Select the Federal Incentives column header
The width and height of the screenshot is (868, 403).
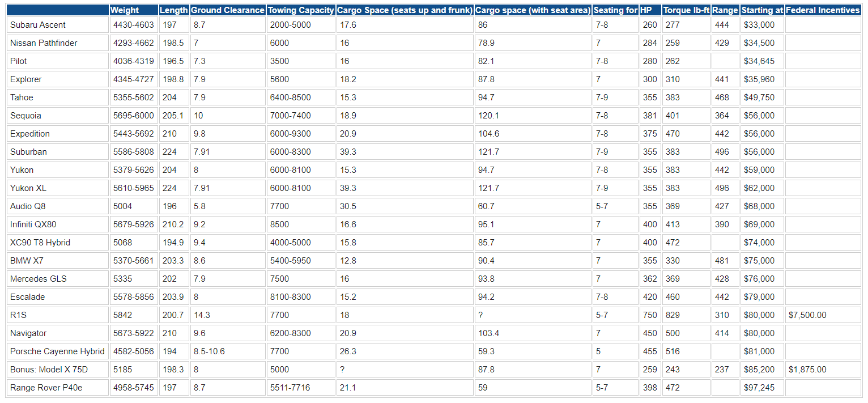pos(823,10)
